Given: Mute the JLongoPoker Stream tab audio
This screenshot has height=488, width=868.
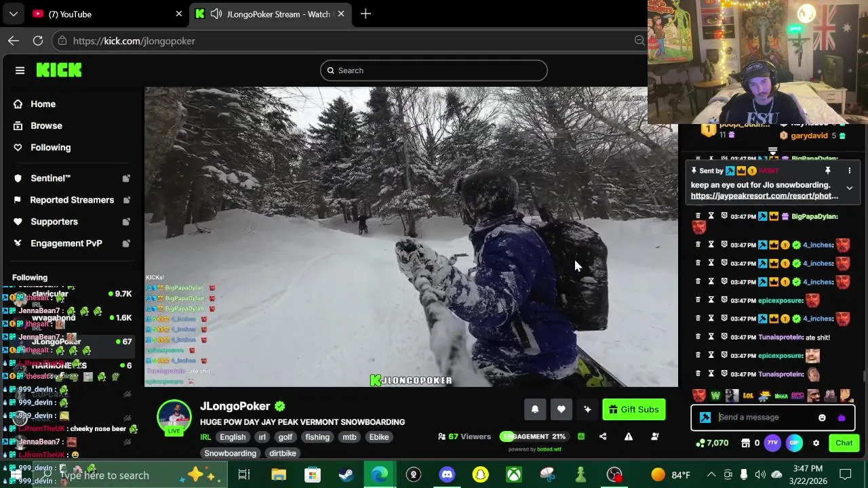Looking at the screenshot, I should point(216,14).
